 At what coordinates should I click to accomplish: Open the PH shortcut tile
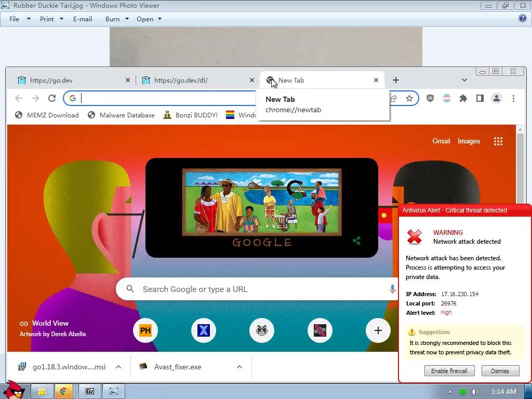(x=145, y=330)
